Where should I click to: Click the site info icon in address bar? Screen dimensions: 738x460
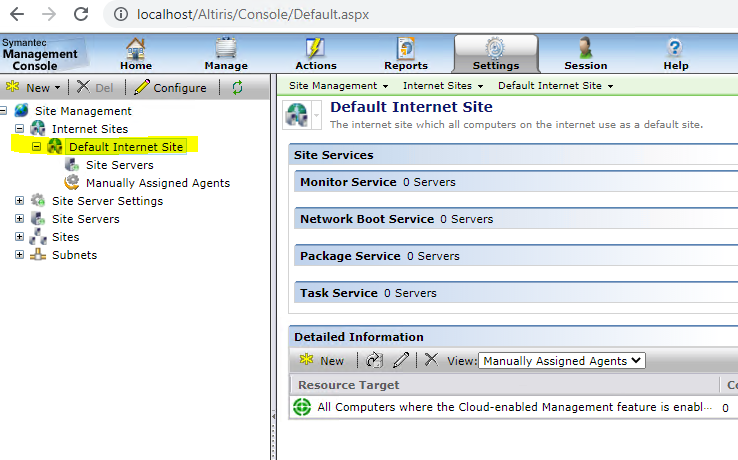point(120,15)
